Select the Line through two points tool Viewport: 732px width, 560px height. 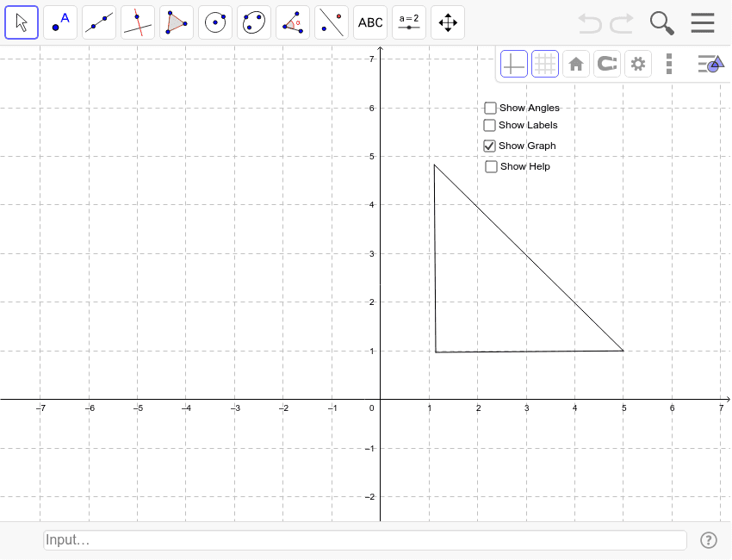[x=99, y=22]
